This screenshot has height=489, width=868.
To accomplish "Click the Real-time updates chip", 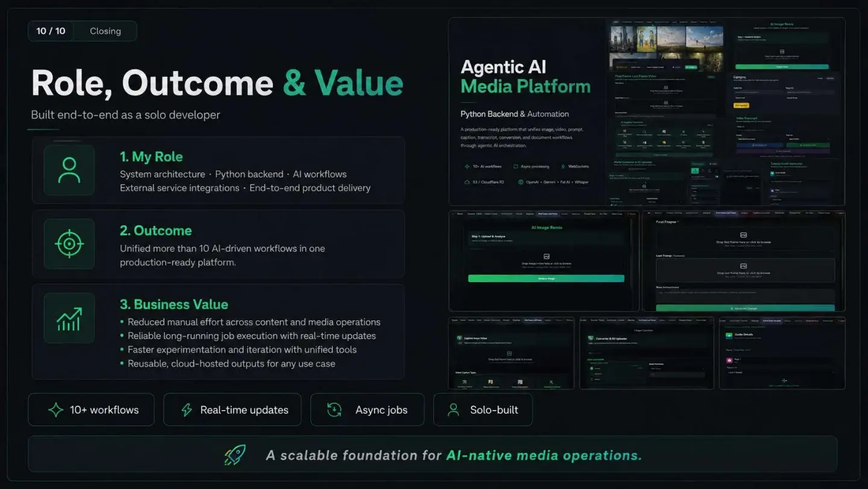I will click(x=233, y=410).
